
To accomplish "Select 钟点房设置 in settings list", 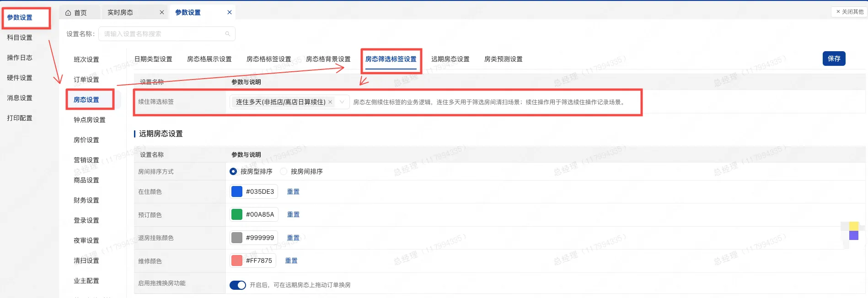I will [x=90, y=120].
